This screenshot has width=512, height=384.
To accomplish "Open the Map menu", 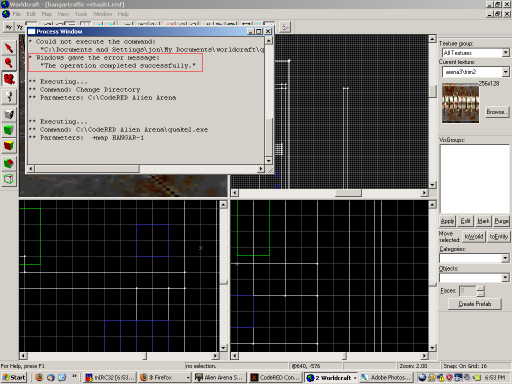I will coord(46,14).
